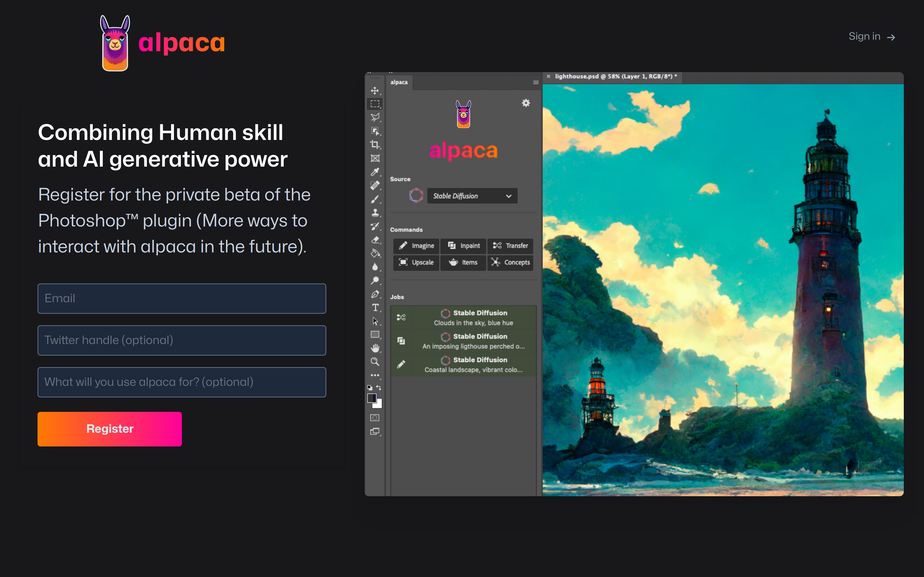924x577 pixels.
Task: Toggle Quick Mask mode icon
Action: tap(375, 418)
